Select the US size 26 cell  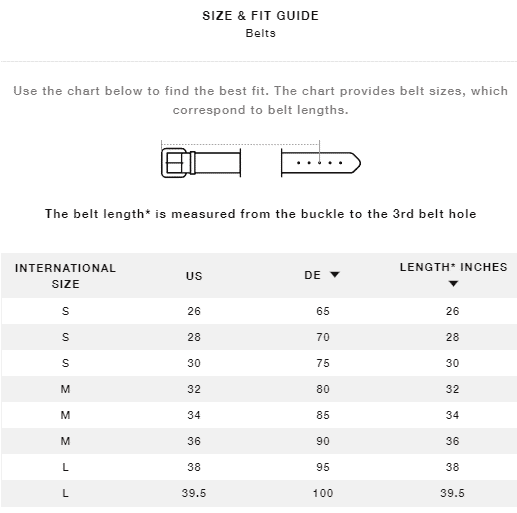click(194, 311)
